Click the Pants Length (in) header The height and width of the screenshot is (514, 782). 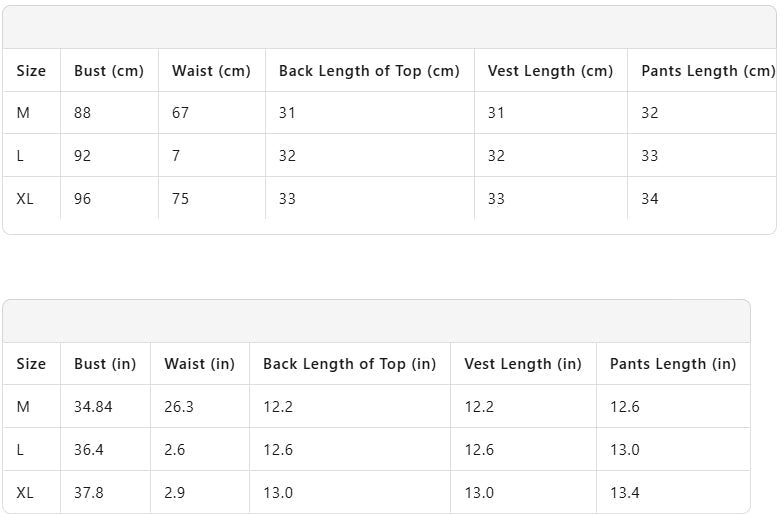click(x=672, y=364)
